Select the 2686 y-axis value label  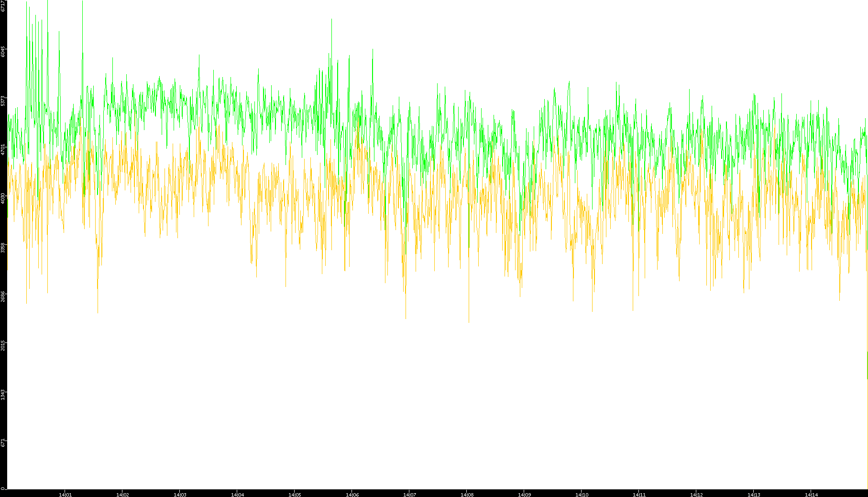click(3, 296)
